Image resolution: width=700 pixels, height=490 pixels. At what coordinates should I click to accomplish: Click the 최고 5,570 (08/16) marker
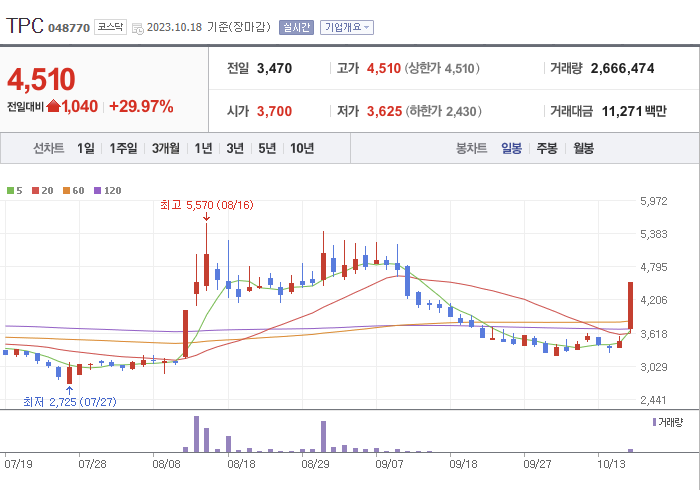pos(207,205)
